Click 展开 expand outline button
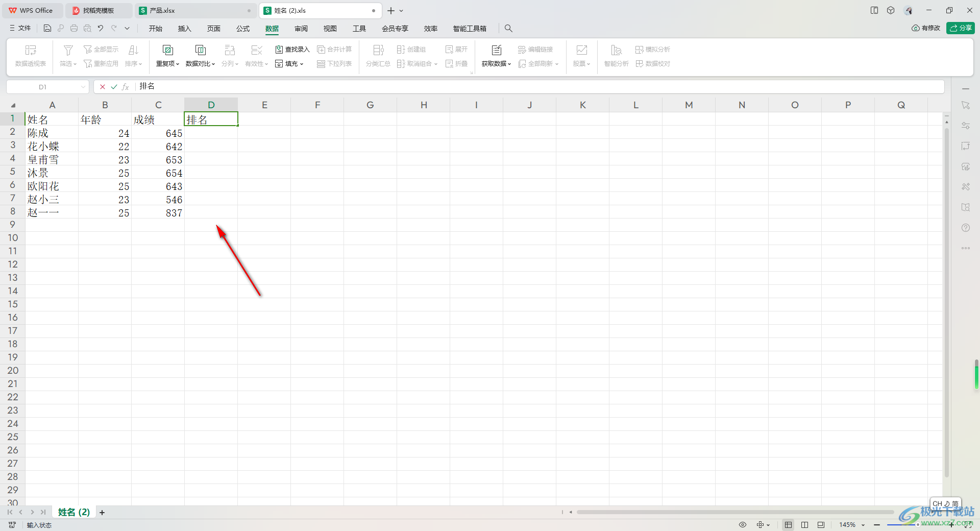Viewport: 980px width, 531px height. click(x=456, y=50)
